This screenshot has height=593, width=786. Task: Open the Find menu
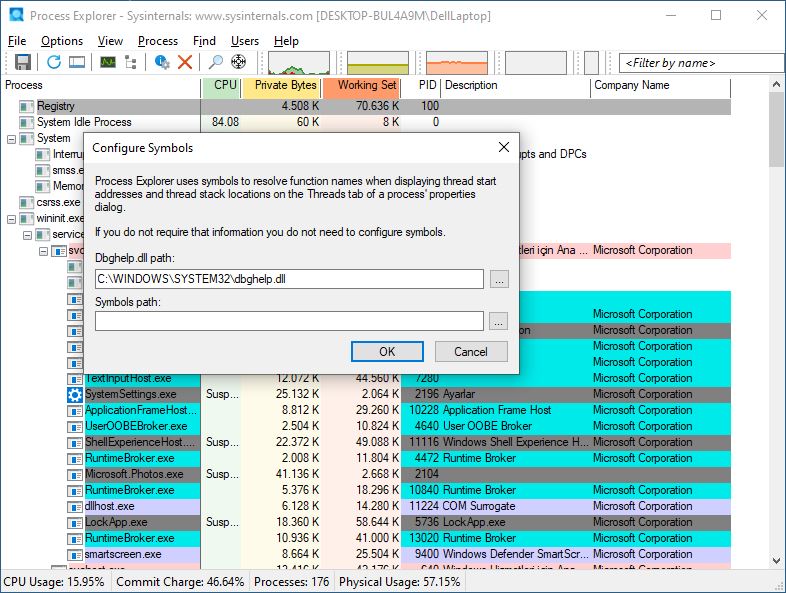(204, 41)
